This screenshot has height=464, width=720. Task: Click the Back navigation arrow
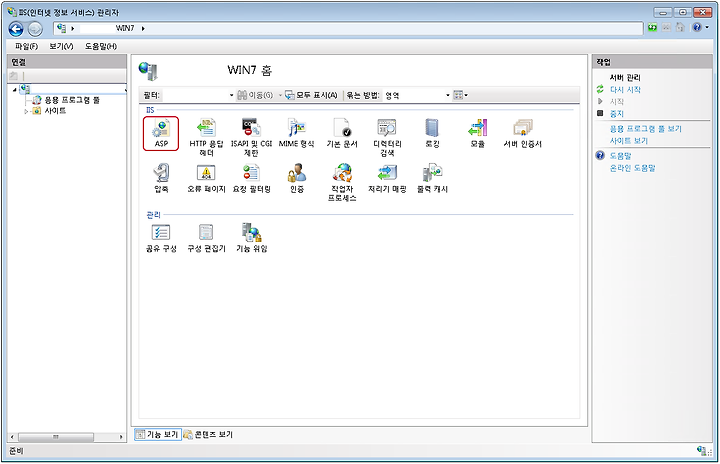click(x=16, y=29)
